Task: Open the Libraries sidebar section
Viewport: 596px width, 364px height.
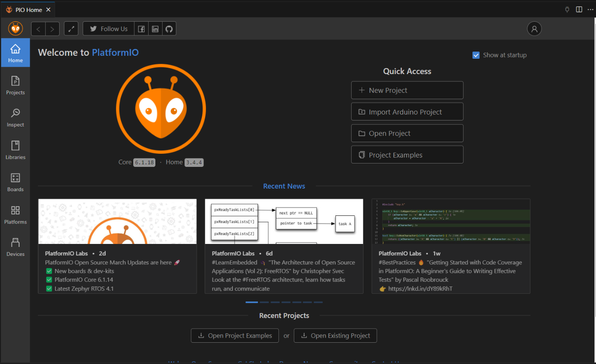Action: (15, 150)
